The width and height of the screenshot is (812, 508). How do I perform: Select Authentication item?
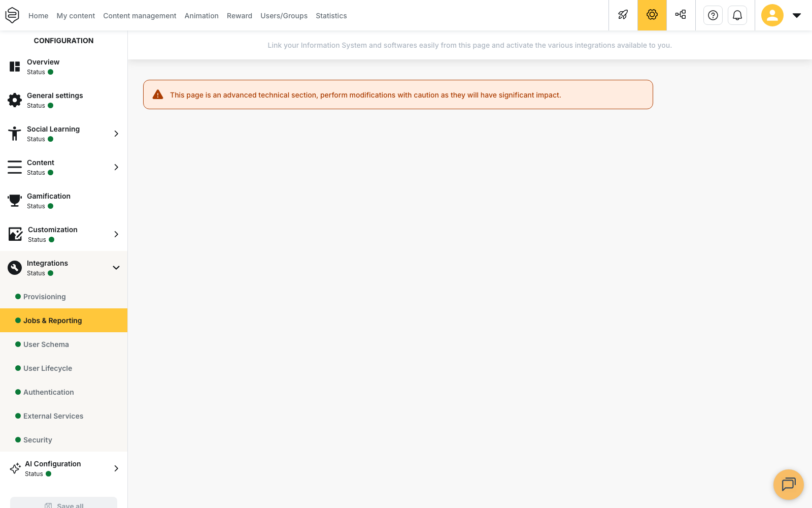click(x=63, y=392)
